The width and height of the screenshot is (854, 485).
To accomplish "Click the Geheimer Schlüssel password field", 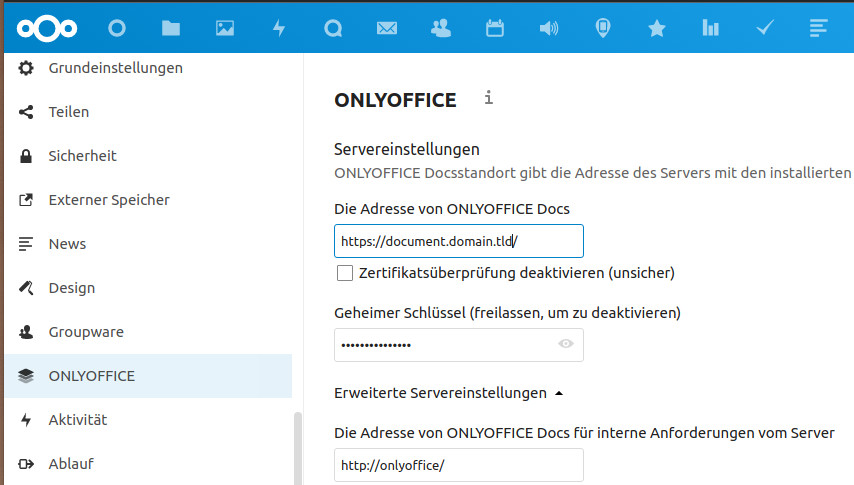I will (x=445, y=344).
